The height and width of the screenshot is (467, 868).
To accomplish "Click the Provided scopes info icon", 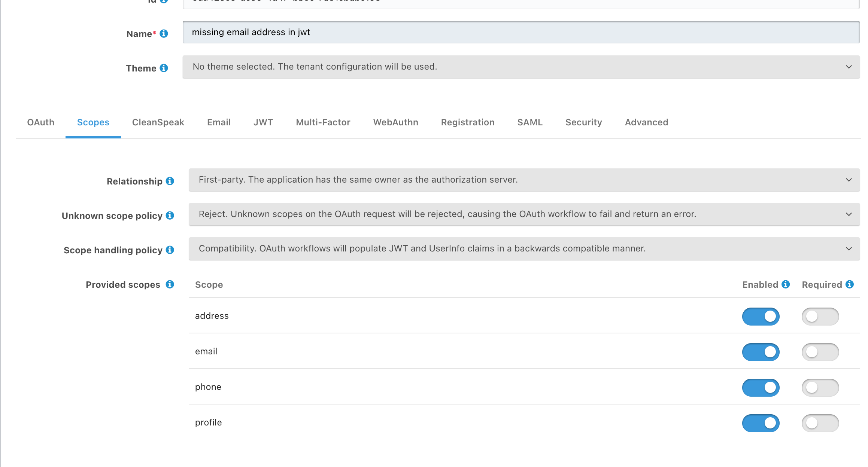I will pos(170,284).
